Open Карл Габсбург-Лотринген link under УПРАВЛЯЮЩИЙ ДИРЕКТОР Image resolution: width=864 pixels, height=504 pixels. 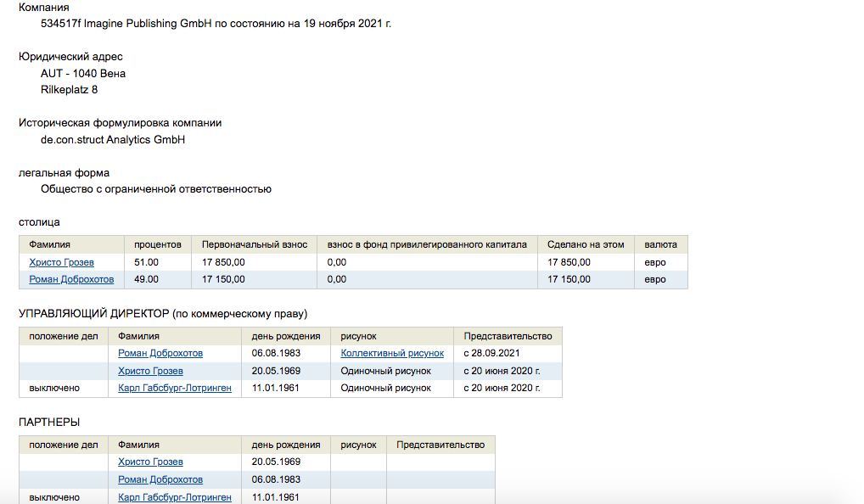[x=175, y=388]
